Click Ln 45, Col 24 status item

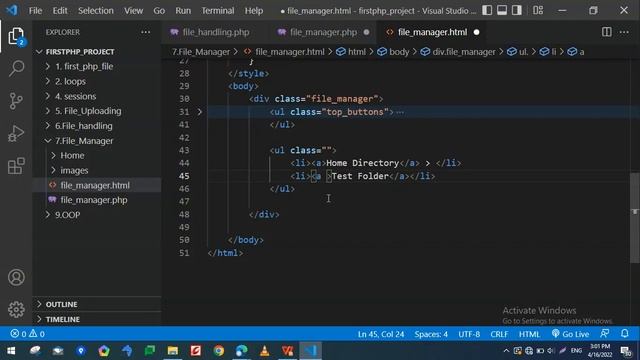[381, 334]
